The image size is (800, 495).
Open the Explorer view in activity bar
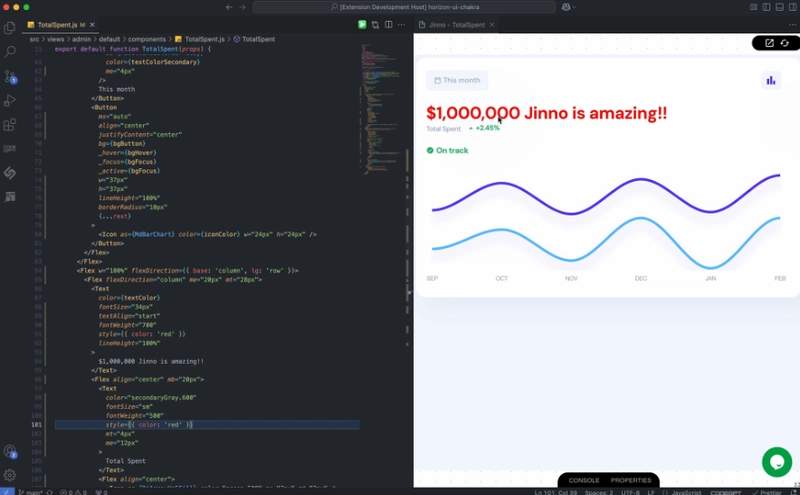pos(10,28)
